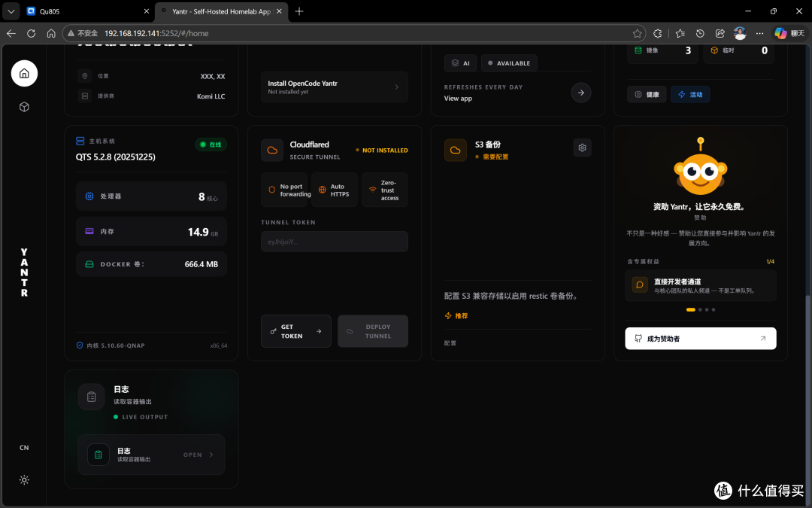
Task: Click GET TOKEN button
Action: 296,331
